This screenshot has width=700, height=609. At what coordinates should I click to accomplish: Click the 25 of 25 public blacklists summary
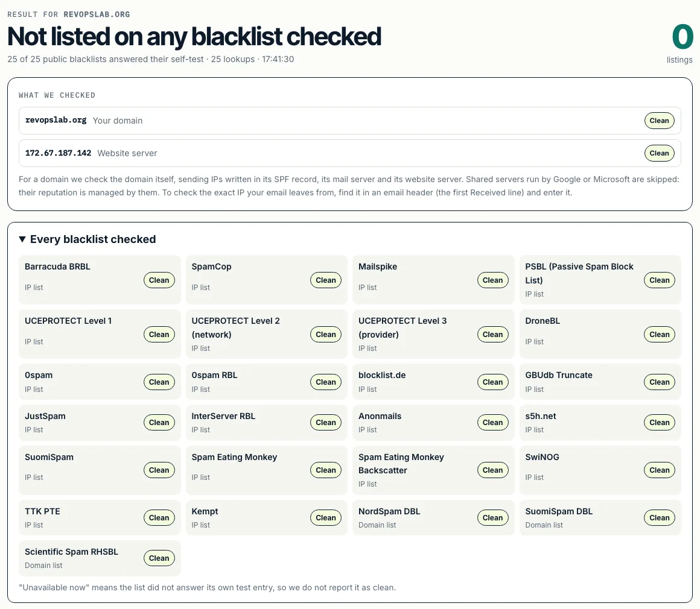click(150, 59)
